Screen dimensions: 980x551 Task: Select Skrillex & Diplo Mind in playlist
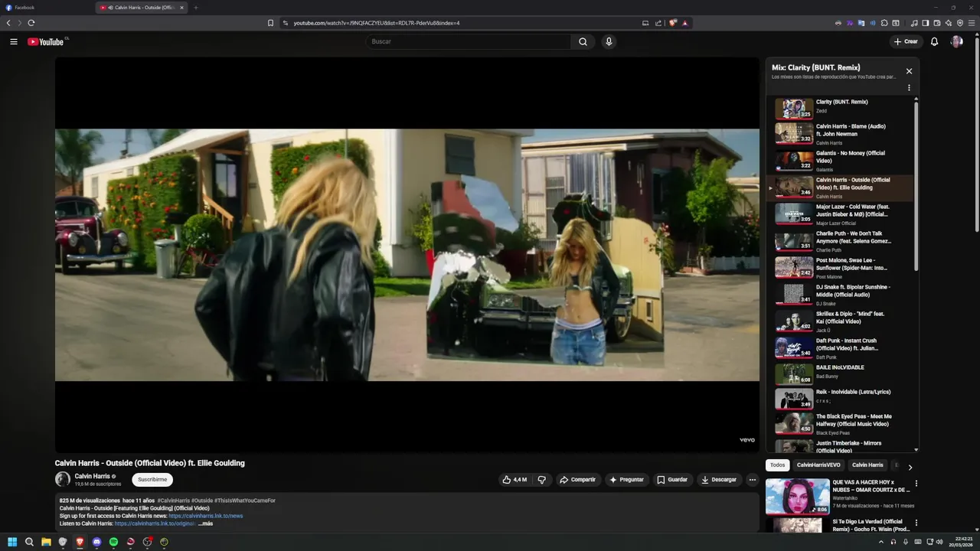click(840, 321)
